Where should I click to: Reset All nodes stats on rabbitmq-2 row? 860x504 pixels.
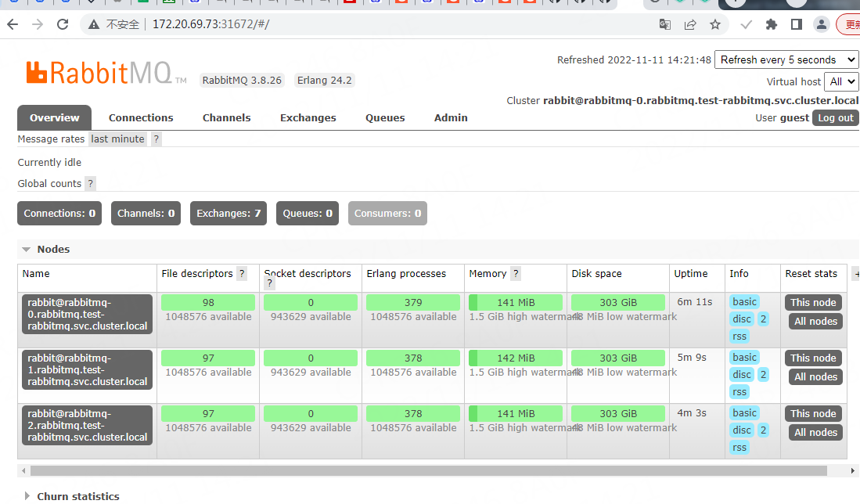815,432
